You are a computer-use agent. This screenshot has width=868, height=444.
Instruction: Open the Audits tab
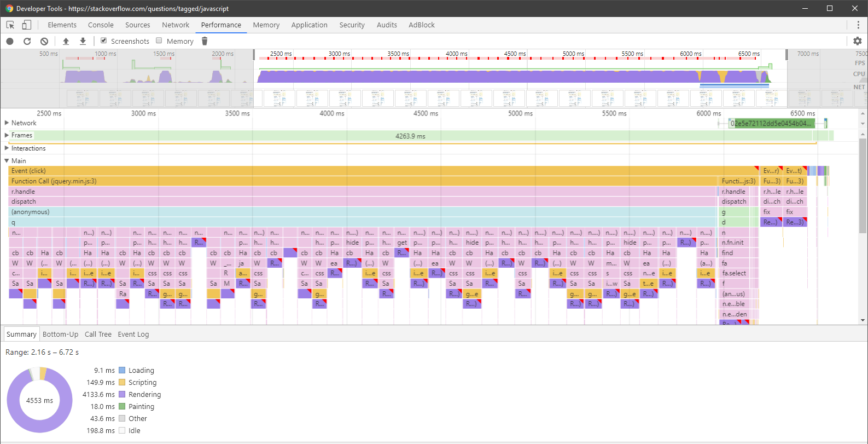pyautogui.click(x=387, y=25)
